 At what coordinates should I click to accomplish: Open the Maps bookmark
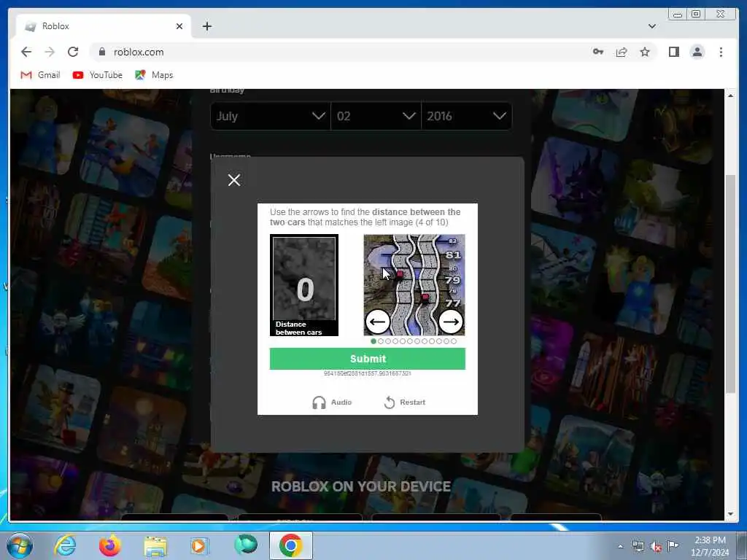[x=154, y=75]
